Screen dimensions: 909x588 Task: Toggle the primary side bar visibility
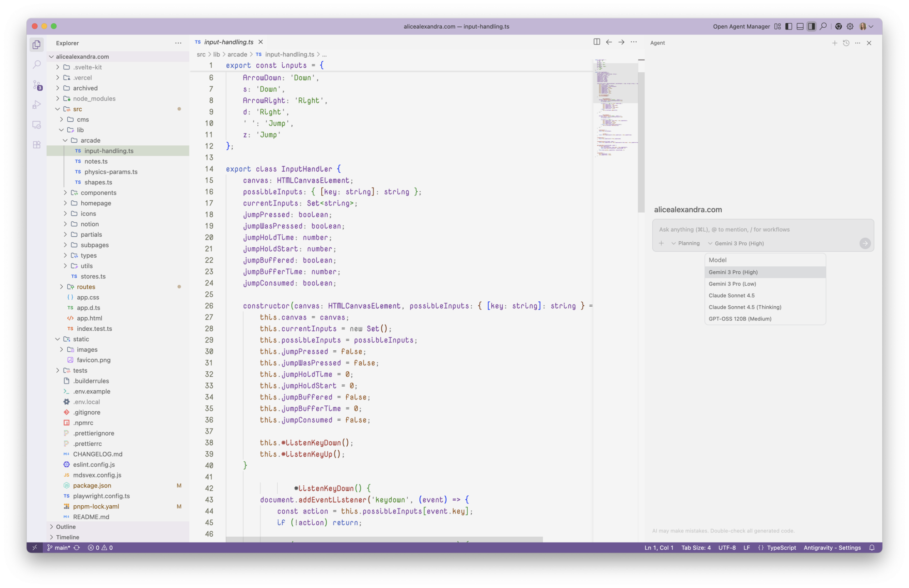789,26
